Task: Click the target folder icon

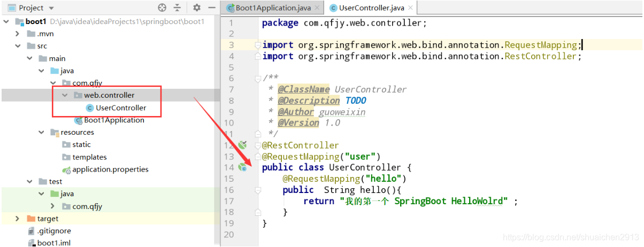Action: (31, 219)
